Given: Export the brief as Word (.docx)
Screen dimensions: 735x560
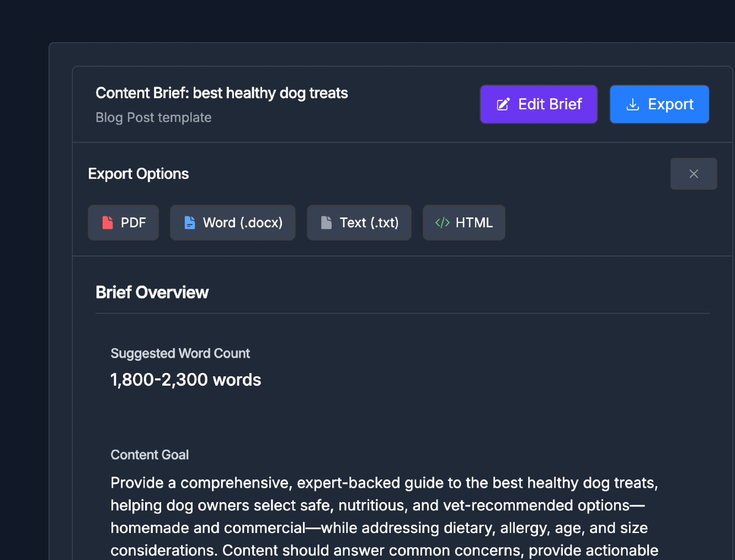Looking at the screenshot, I should tap(232, 222).
